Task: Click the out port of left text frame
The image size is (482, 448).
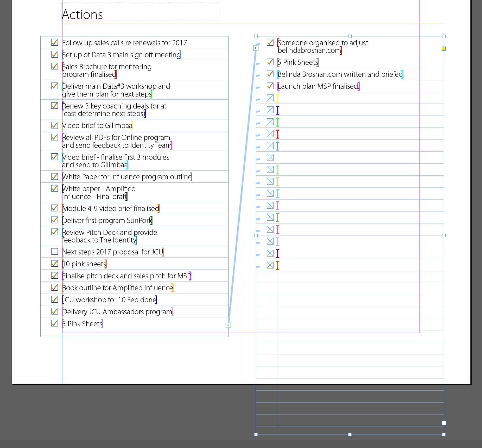Action: (x=228, y=325)
